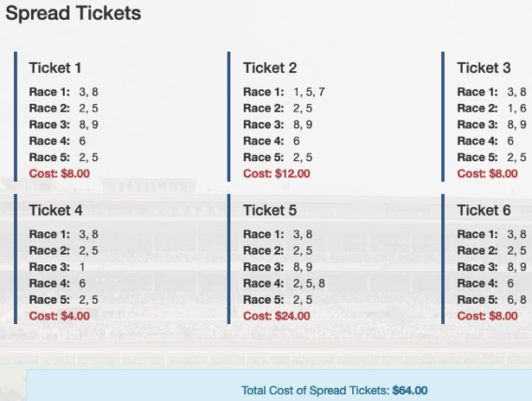Click the Spread Tickets heading
The height and width of the screenshot is (401, 532).
tap(74, 14)
